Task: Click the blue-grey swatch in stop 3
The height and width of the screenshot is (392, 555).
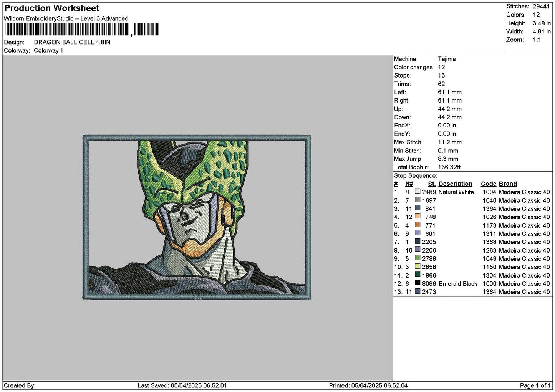Action: pos(417,208)
